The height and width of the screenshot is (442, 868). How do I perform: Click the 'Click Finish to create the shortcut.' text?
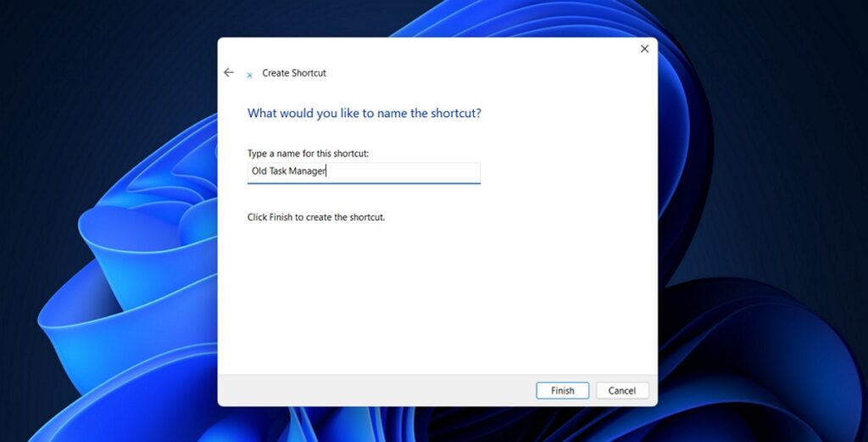point(316,217)
